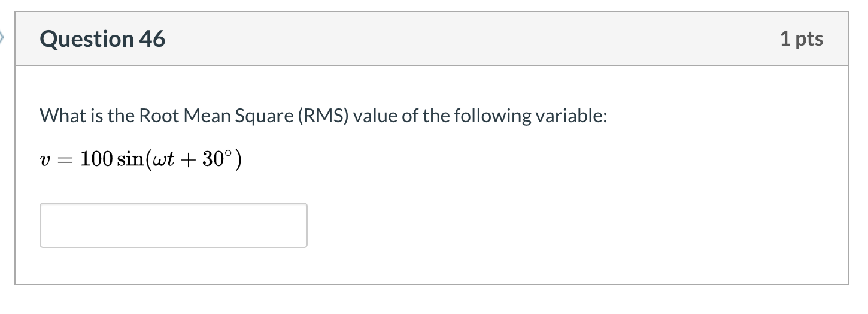Click the word "Mean" in the question
Screen dimensions: 868x314
[204, 116]
